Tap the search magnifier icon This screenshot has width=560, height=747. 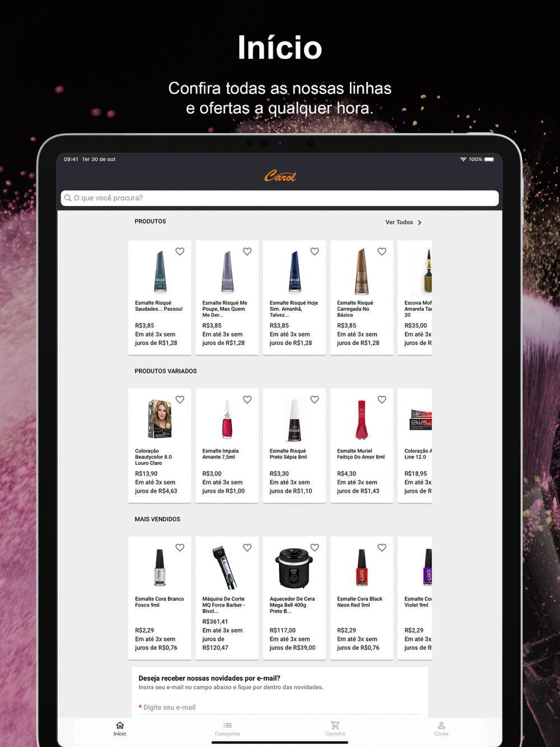tap(68, 198)
